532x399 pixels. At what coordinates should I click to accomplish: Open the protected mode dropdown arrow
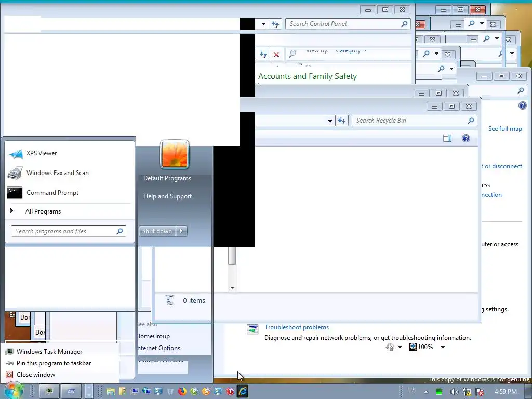coord(400,347)
